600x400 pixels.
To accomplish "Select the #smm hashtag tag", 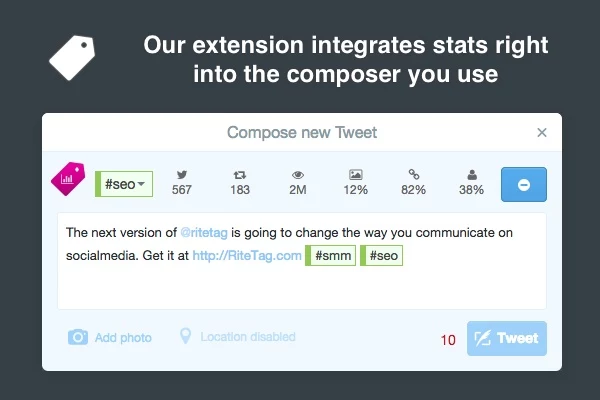I will (331, 257).
